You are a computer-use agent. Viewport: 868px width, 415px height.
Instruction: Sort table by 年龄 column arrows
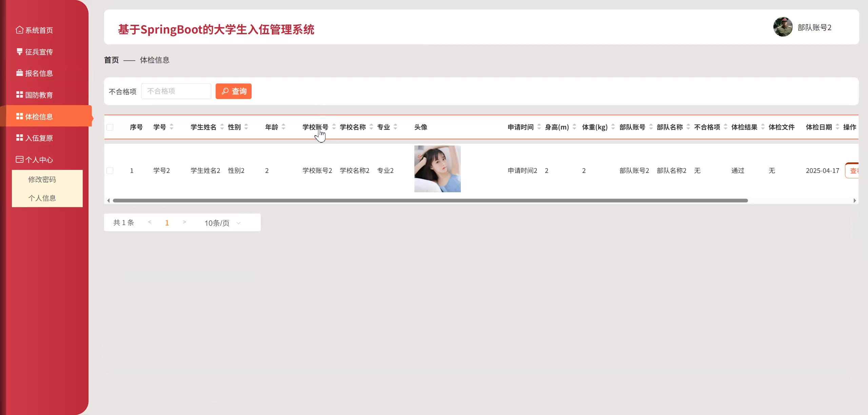pyautogui.click(x=283, y=127)
